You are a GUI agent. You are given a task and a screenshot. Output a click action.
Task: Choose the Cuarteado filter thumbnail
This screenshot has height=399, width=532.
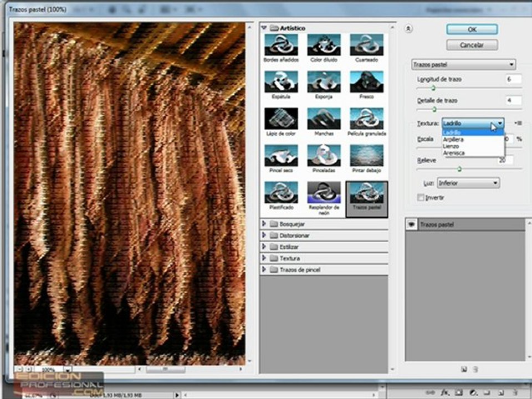[366, 45]
